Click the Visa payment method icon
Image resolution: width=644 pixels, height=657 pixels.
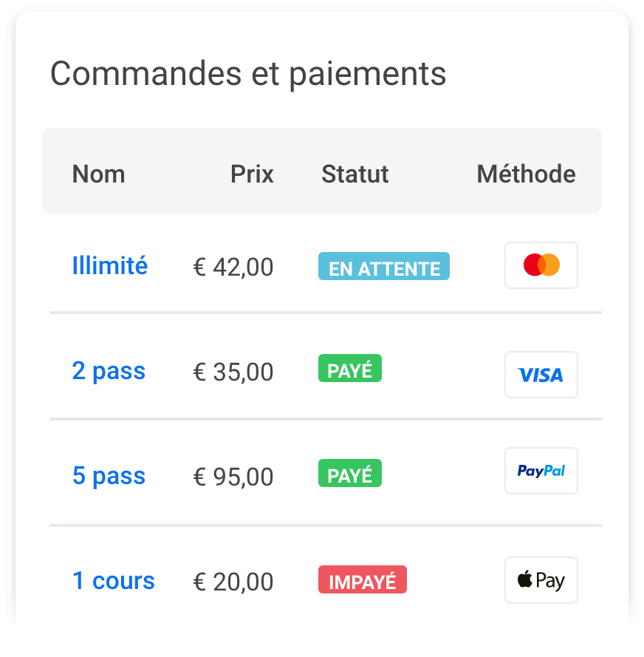click(x=541, y=375)
